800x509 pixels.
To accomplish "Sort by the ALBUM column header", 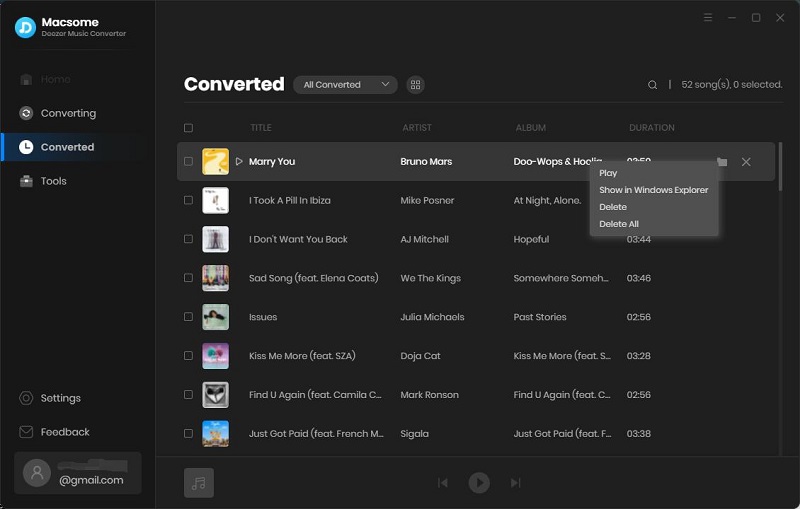I will (531, 128).
